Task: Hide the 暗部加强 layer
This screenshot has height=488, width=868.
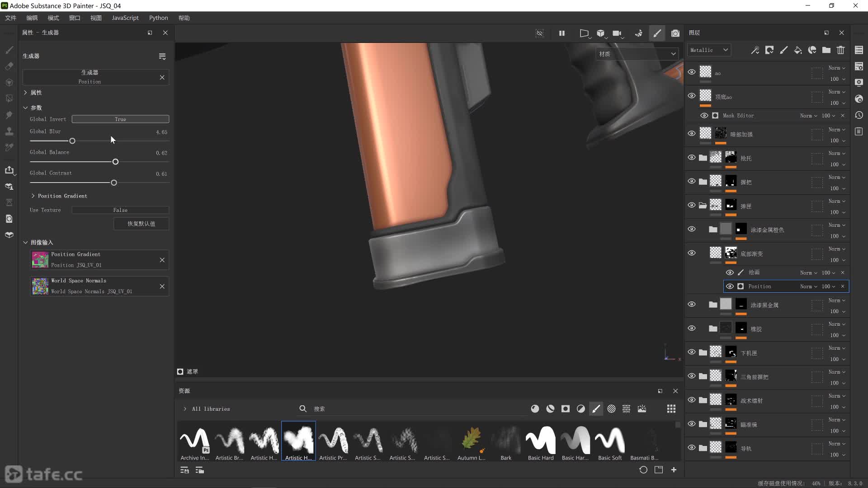Action: click(x=692, y=133)
